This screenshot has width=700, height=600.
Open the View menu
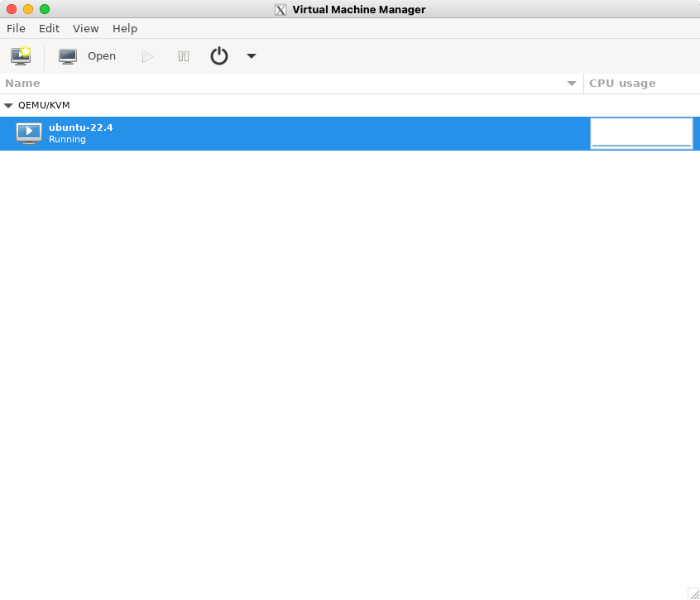pyautogui.click(x=85, y=28)
